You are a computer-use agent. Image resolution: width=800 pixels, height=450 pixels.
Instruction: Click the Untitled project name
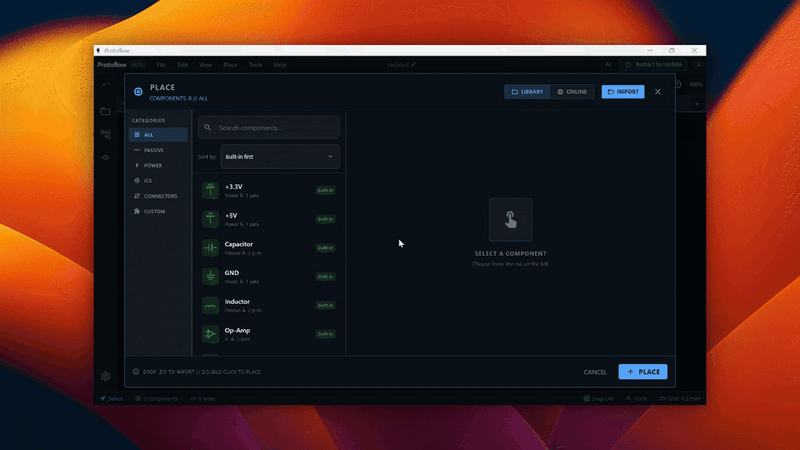point(398,65)
